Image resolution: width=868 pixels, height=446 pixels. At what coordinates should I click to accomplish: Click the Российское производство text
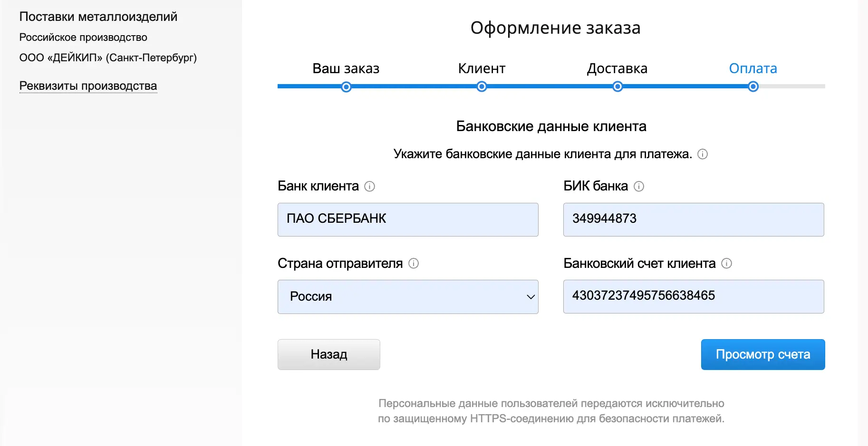pyautogui.click(x=83, y=38)
